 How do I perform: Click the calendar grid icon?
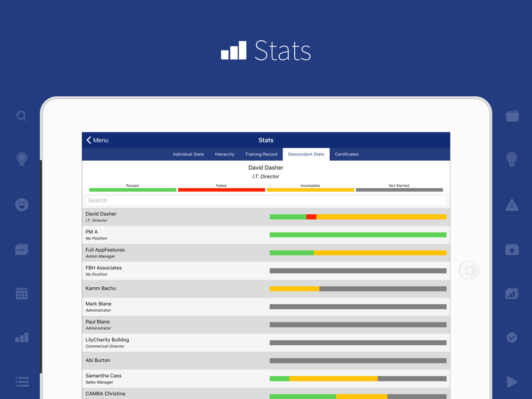point(22,294)
